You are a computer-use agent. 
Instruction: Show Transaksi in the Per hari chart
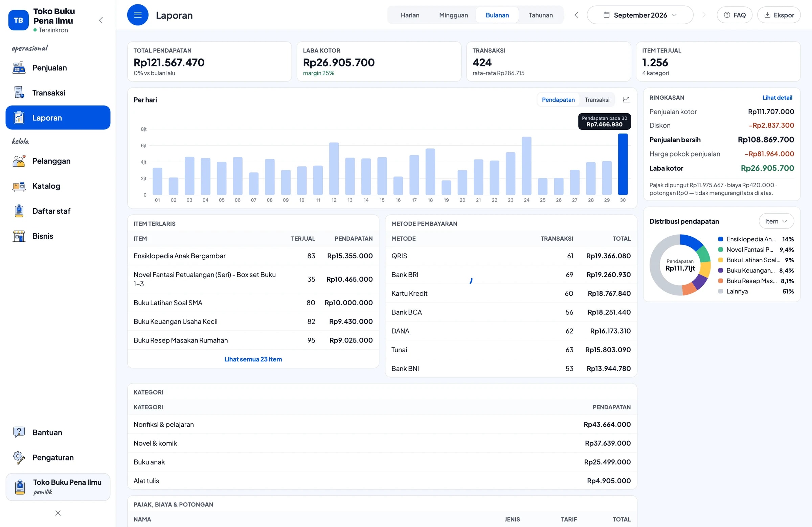coord(597,99)
